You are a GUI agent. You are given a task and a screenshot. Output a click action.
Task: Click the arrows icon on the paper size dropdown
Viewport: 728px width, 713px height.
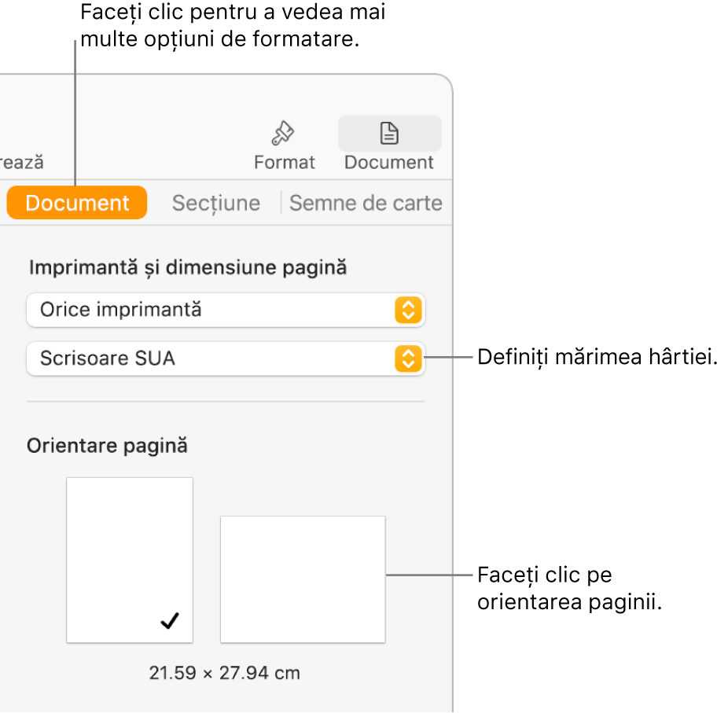click(x=409, y=359)
